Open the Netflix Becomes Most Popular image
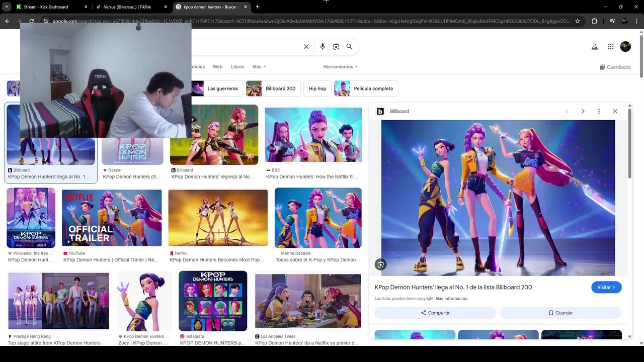The width and height of the screenshot is (644, 362). [218, 218]
